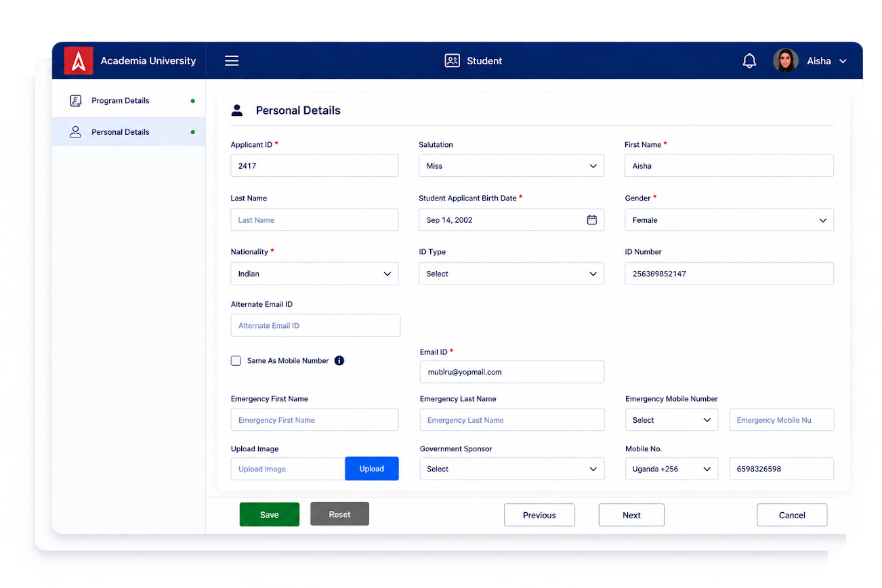Open the hamburger menu
Viewport: 882px width, 588px height.
pos(232,61)
